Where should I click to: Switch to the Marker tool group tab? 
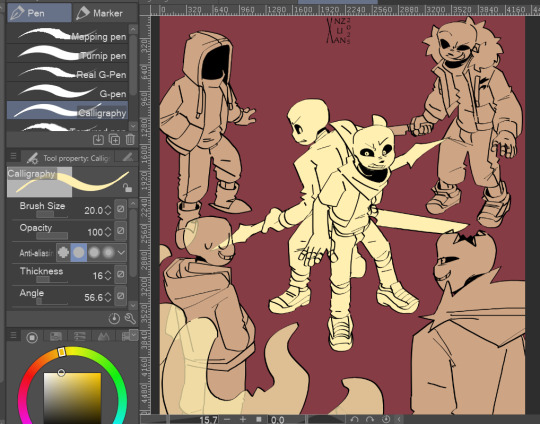(x=105, y=13)
